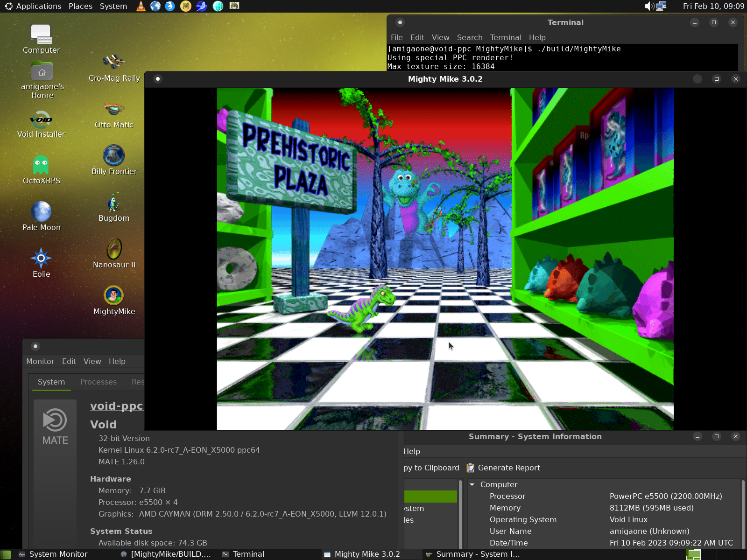
Task: Open the Pale Moon desktop icon
Action: click(41, 216)
